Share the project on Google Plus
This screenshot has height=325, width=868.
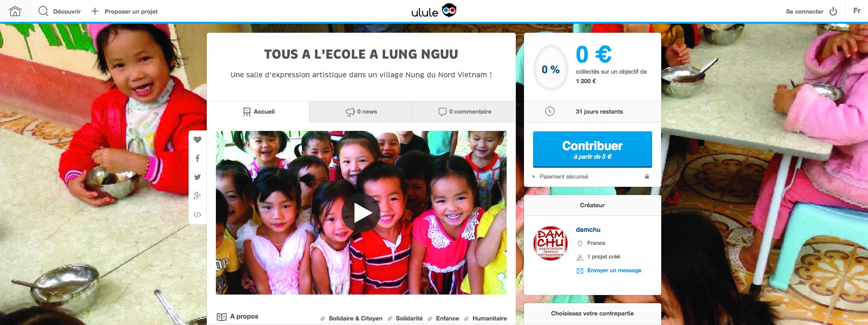197,195
